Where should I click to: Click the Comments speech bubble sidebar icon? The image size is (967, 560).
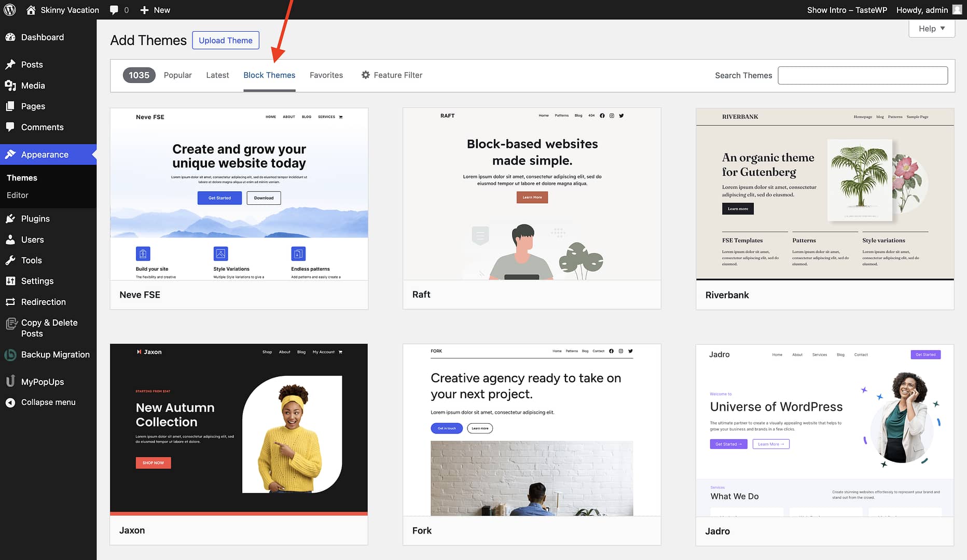[10, 127]
